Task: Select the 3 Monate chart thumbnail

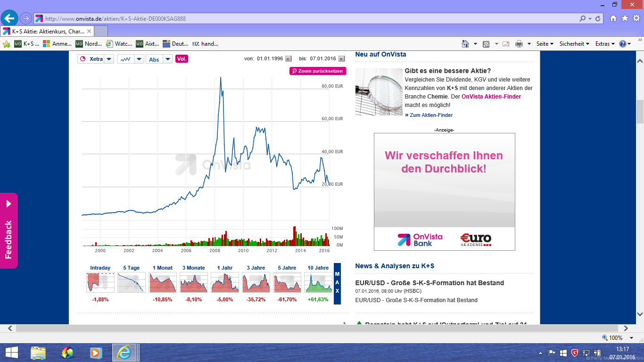Action: [194, 282]
